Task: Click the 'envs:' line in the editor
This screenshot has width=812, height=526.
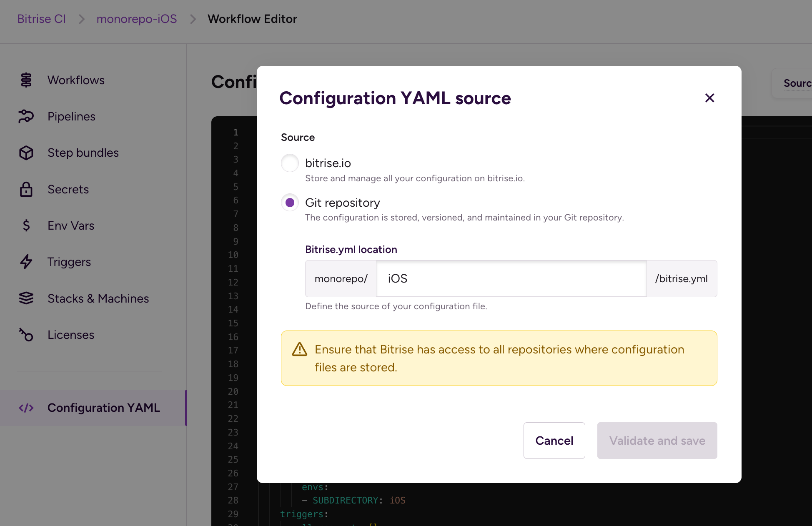Action: 315,487
